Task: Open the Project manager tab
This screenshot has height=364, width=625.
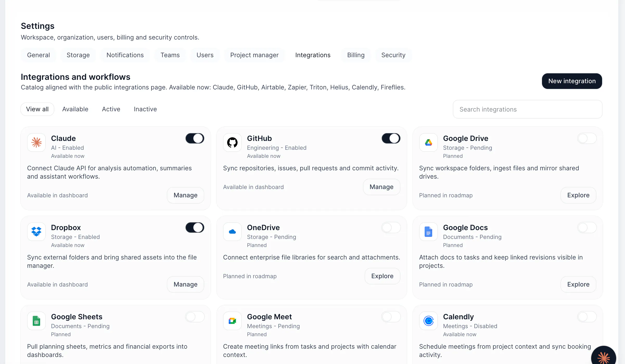Action: [x=254, y=55]
